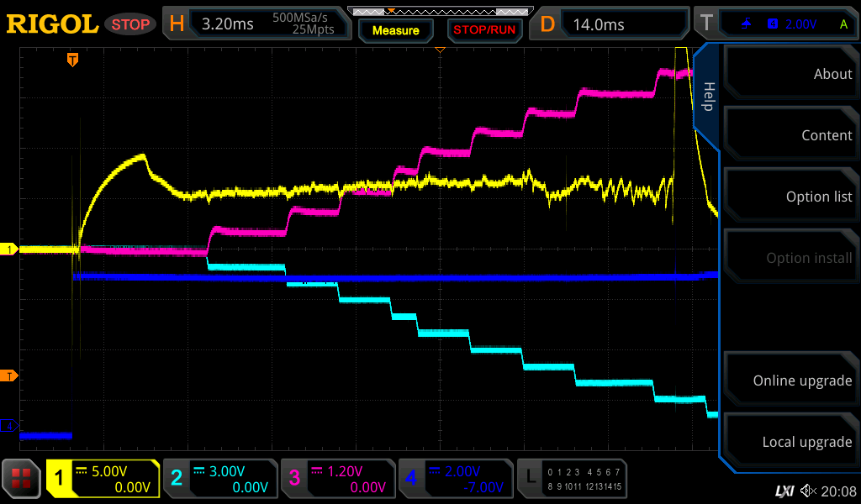Click the muted speaker sound icon
861x504 pixels.
click(x=809, y=491)
